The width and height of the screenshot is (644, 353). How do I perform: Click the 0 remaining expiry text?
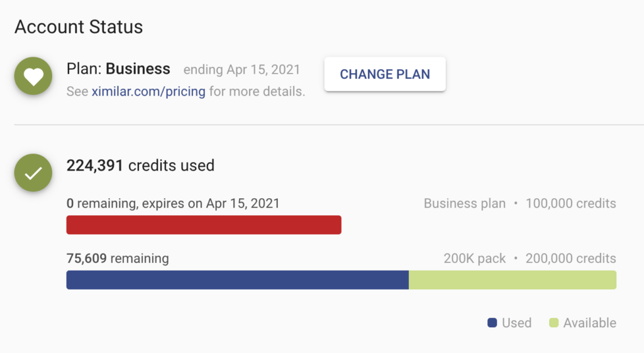point(173,203)
